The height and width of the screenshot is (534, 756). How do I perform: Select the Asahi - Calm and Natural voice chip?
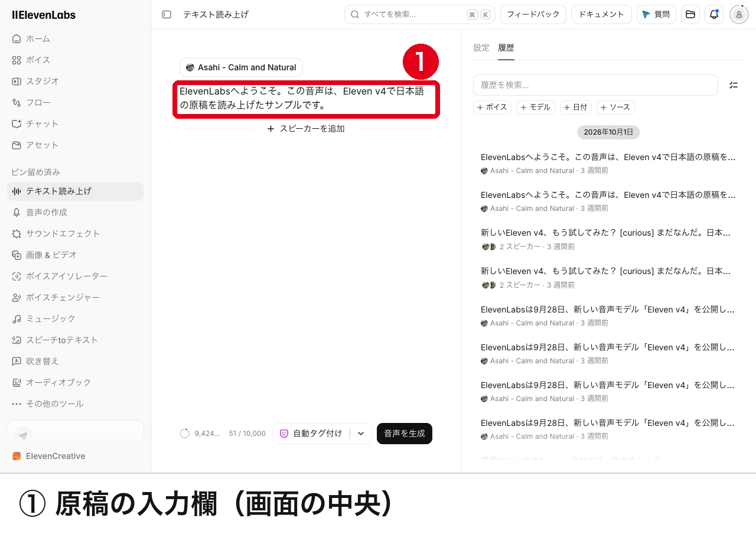click(x=241, y=67)
